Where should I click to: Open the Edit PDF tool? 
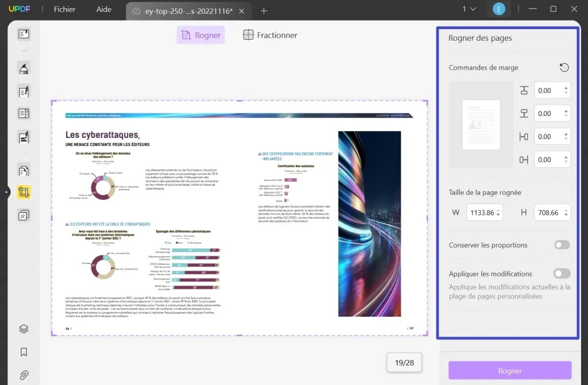tap(24, 91)
